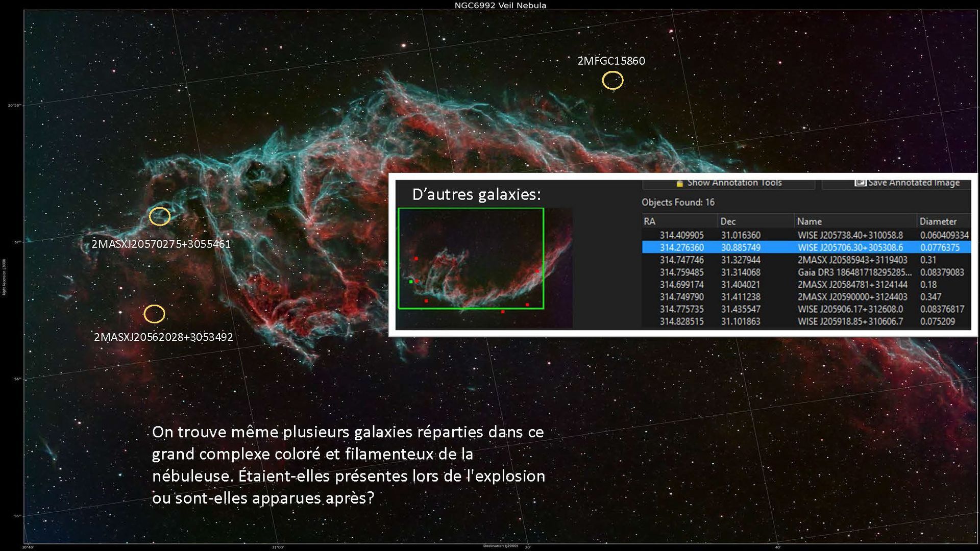The height and width of the screenshot is (551, 980).
Task: Select row 2MASX J20585943+3119403
Action: coord(852,260)
